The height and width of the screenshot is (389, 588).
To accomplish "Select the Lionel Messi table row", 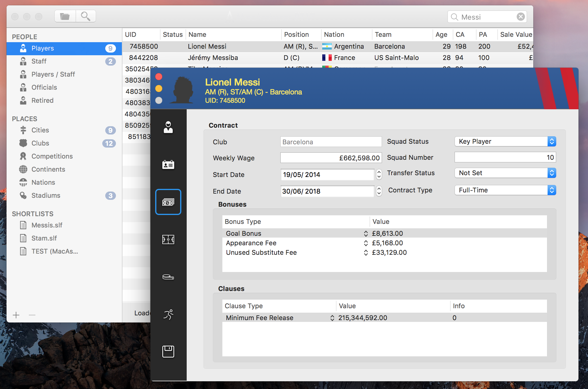I will coord(328,47).
